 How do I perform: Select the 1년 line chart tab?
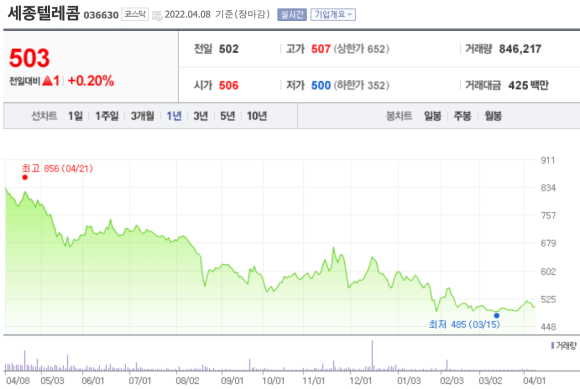coord(174,116)
